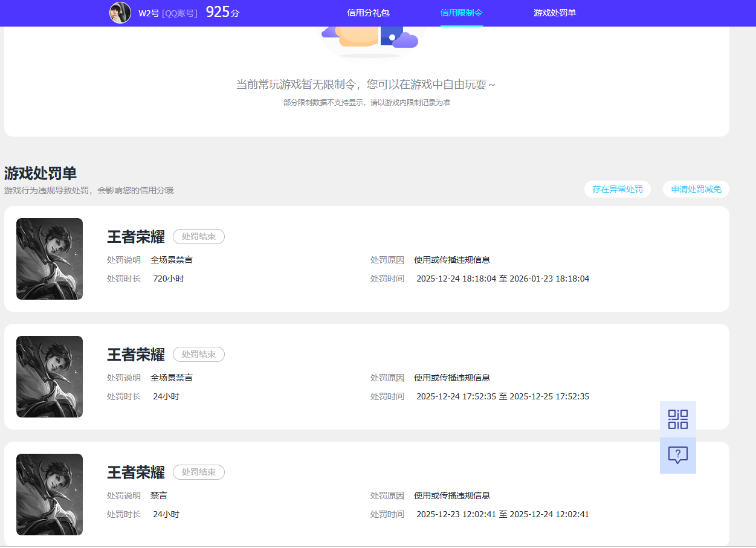Click 处罚结束 badge on the 720小时 card
The image size is (756, 548).
point(199,236)
